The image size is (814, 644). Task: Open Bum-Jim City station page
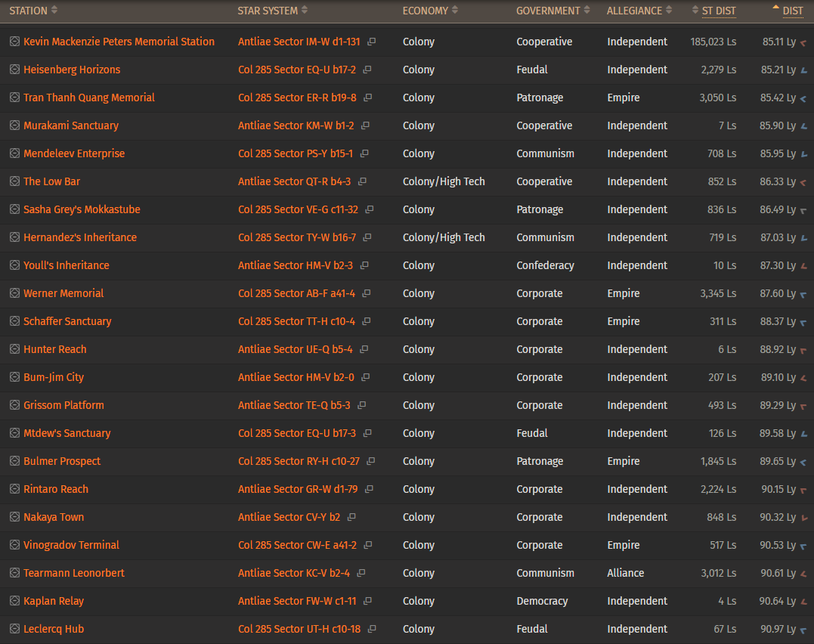[x=54, y=377]
